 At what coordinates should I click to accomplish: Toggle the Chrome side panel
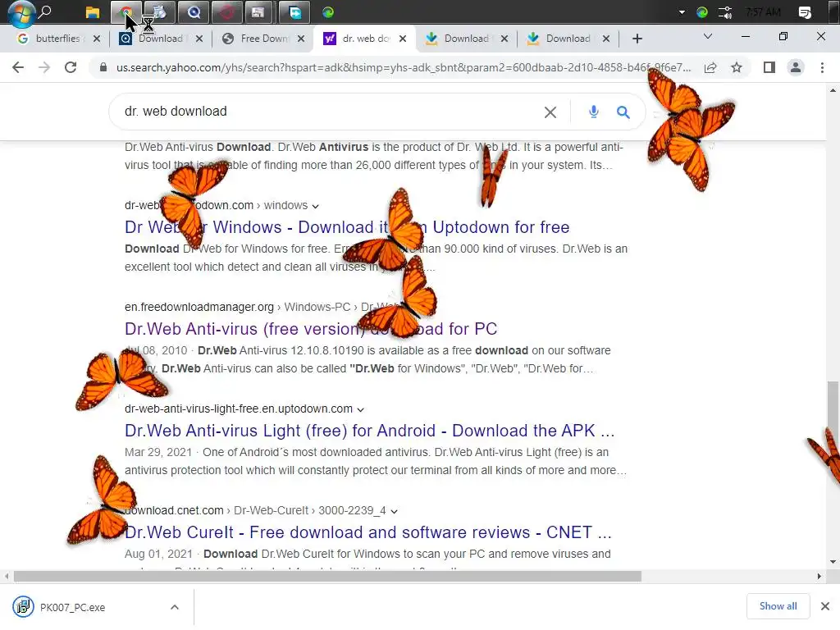[x=769, y=67]
